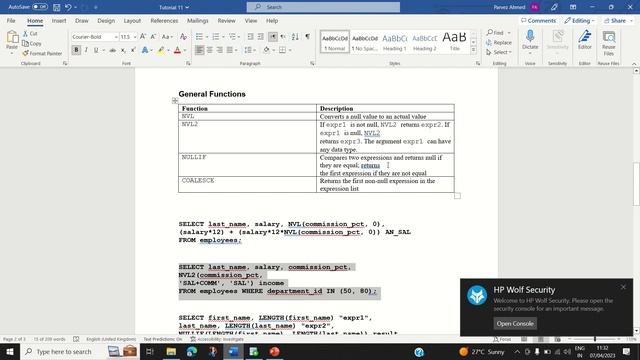Viewport: 640px width, 360px height.
Task: Open the Editor proofing pane
Action: pyautogui.click(x=584, y=40)
